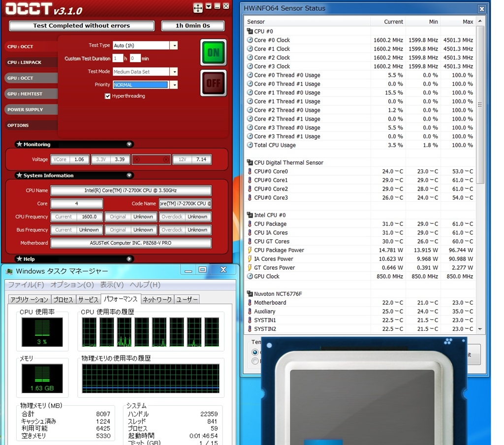Screen dimensions: 504x445
Task: Open the Test Type dropdown
Action: [x=173, y=45]
